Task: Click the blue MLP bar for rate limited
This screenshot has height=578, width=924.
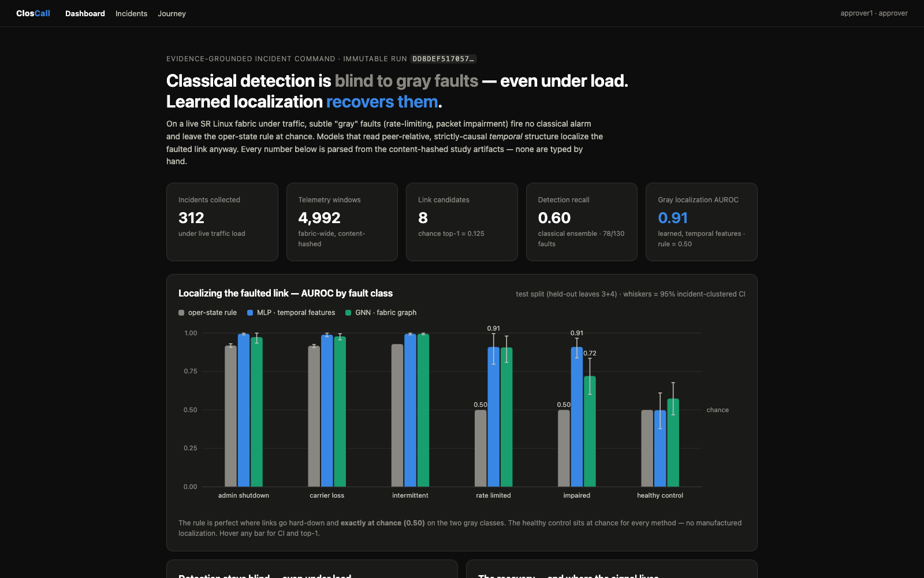Action: (x=493, y=417)
